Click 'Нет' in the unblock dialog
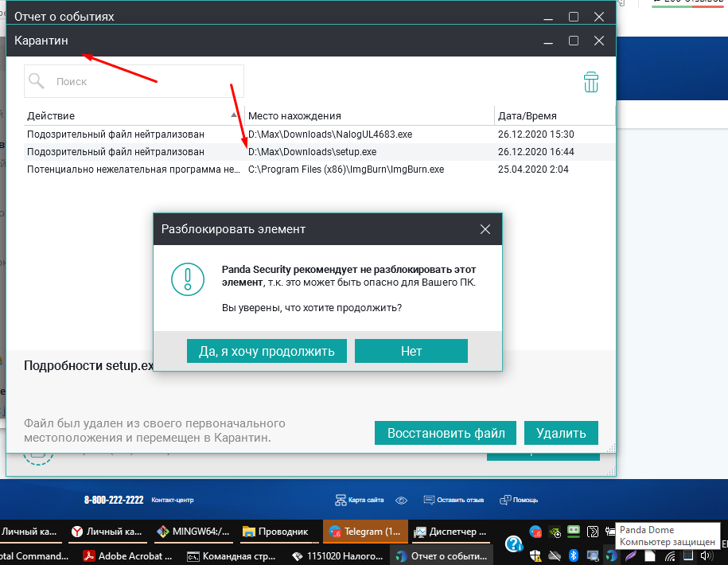 coord(411,351)
